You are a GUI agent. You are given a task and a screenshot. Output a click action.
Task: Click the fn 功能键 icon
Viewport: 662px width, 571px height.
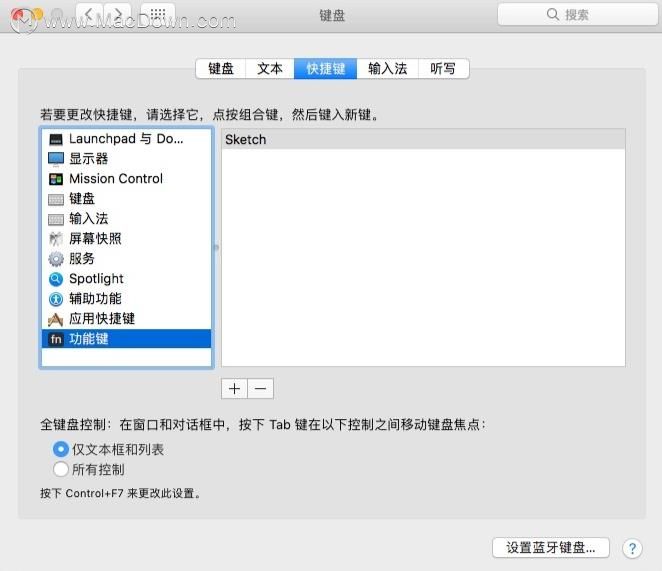tap(56, 339)
